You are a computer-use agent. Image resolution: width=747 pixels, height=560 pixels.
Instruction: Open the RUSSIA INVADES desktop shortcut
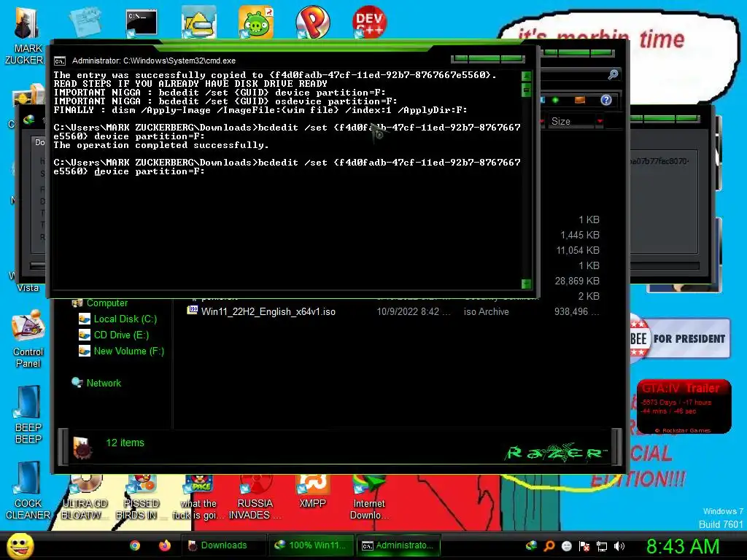tap(255, 497)
